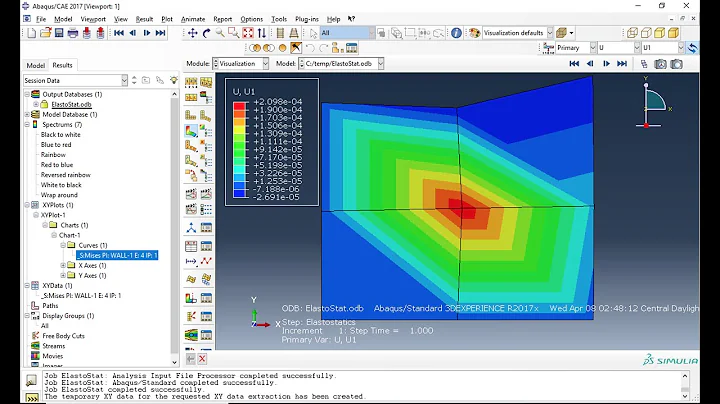Open file folder icon in toolbar

tap(45, 33)
